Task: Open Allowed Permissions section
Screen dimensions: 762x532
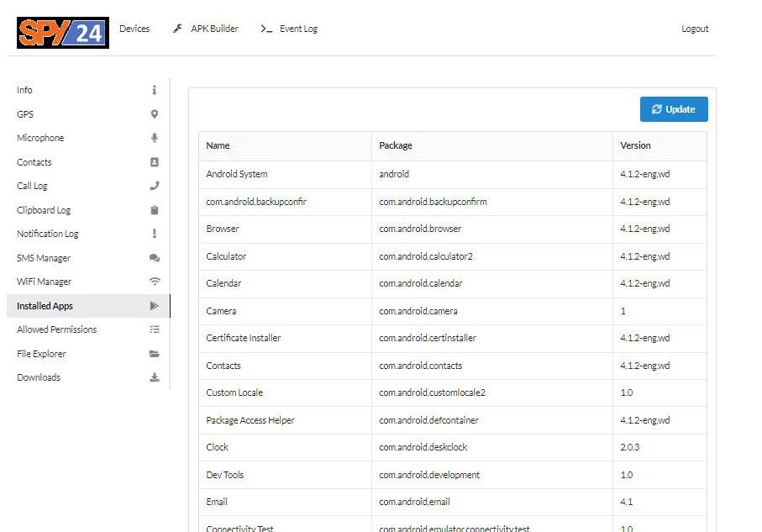Action: pyautogui.click(x=88, y=329)
